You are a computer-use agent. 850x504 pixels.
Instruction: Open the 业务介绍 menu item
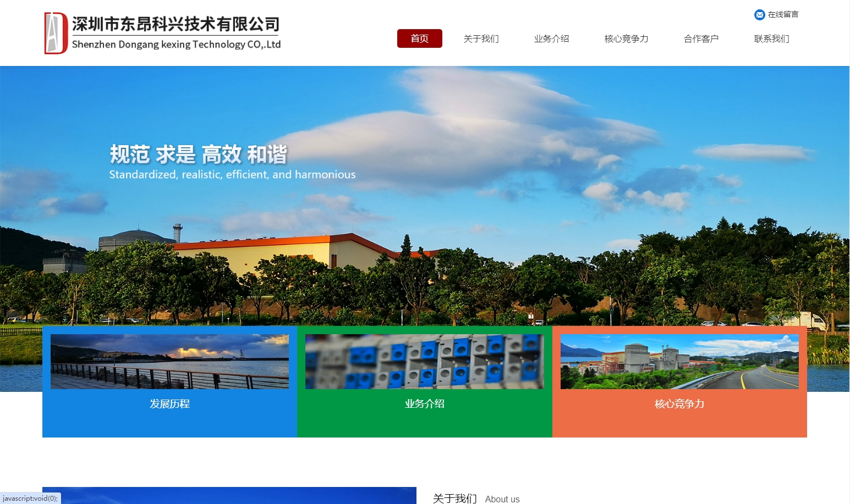[x=551, y=38]
